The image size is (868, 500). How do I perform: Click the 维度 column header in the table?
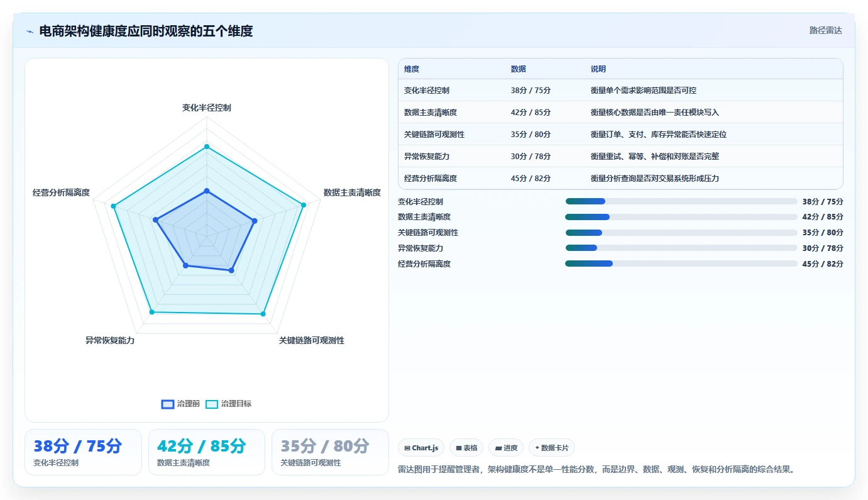coord(412,69)
